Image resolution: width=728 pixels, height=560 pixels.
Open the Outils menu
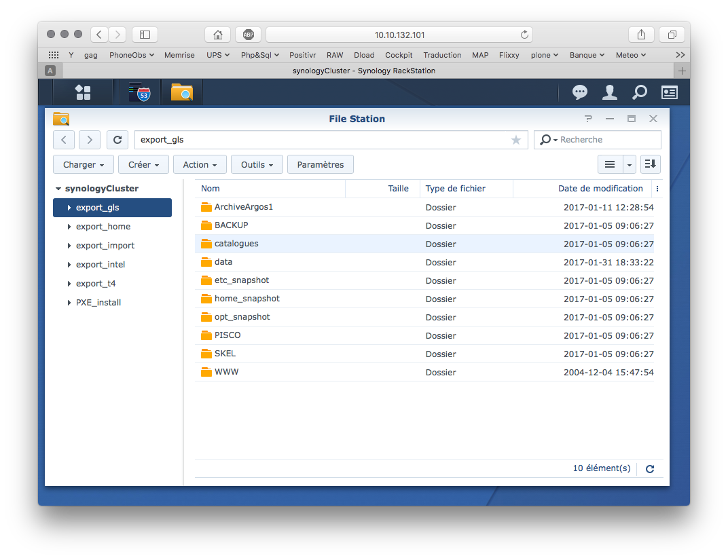[257, 164]
